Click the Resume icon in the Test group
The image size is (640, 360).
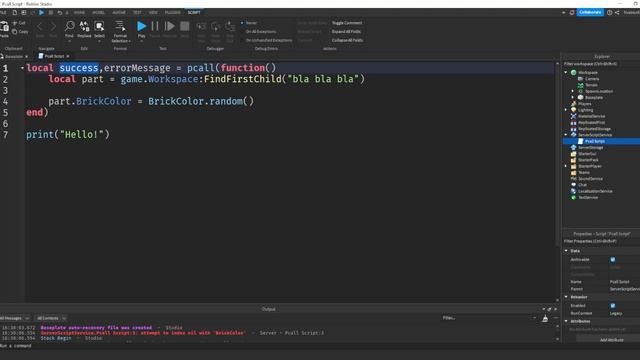[x=169, y=27]
